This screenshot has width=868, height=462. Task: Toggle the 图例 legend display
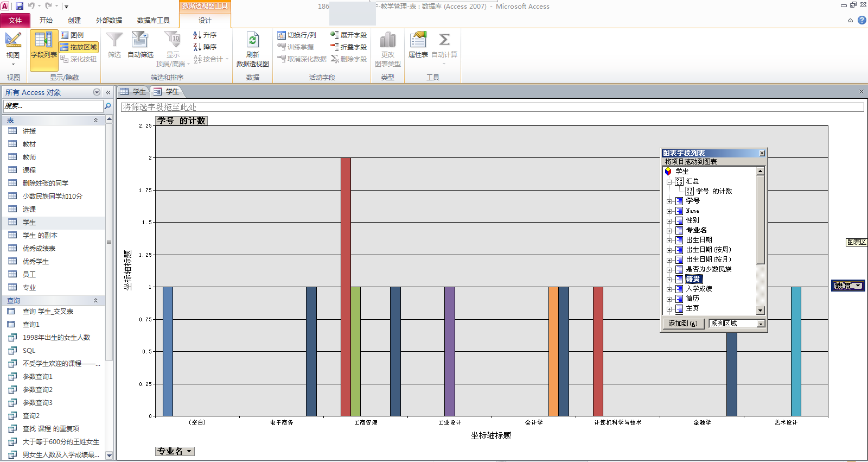pyautogui.click(x=73, y=35)
